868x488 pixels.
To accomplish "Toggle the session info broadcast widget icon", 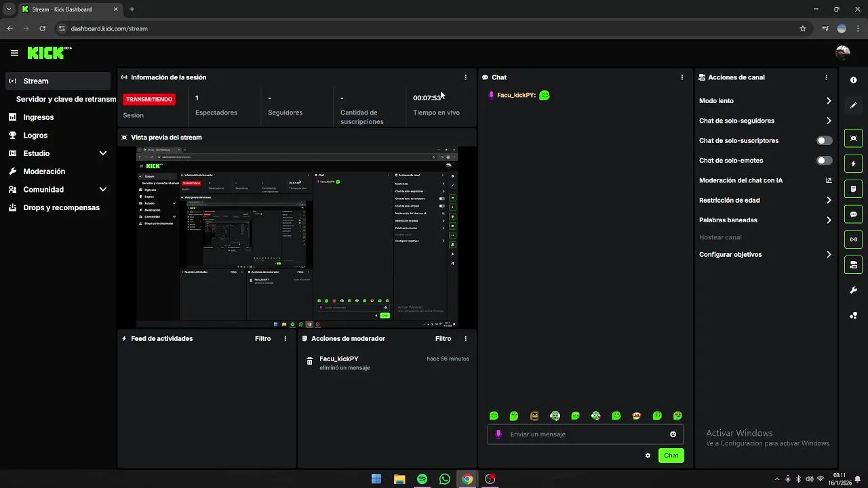I will [853, 239].
